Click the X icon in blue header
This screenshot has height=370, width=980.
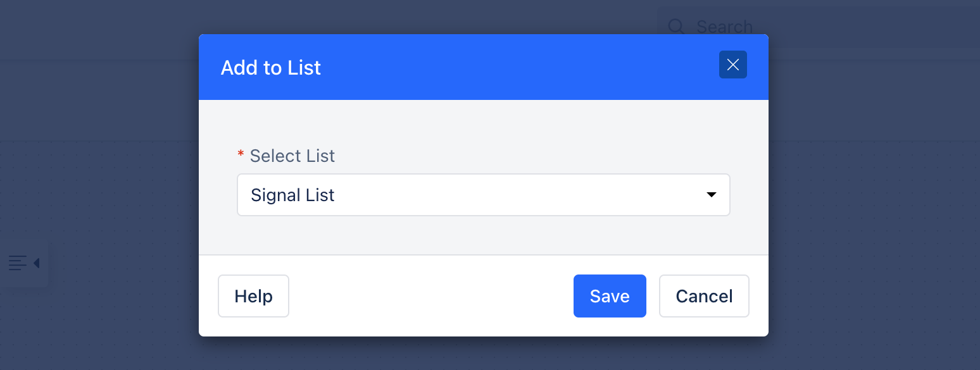coord(732,65)
